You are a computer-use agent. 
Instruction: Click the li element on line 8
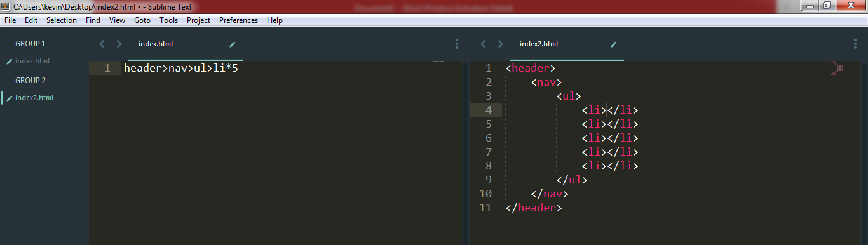[610, 166]
